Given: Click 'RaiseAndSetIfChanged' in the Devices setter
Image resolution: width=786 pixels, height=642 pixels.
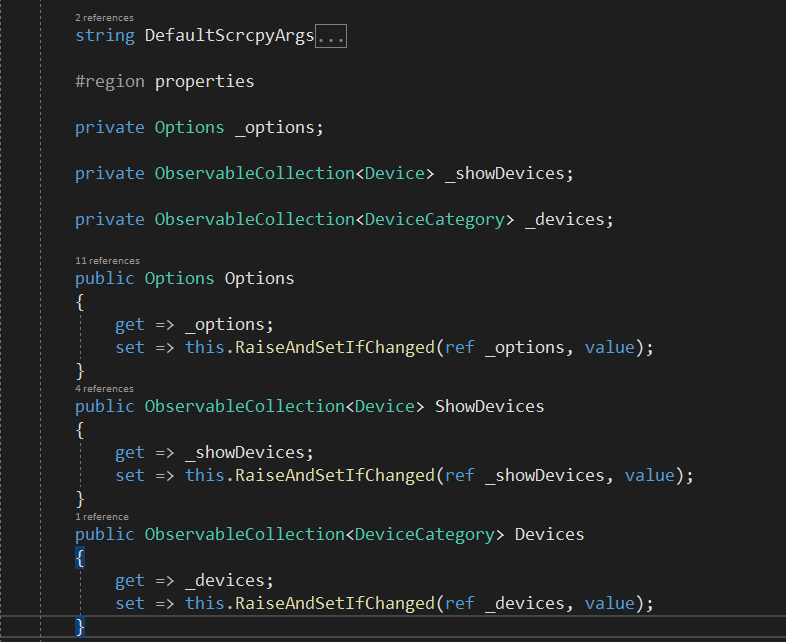Looking at the screenshot, I should click(335, 603).
